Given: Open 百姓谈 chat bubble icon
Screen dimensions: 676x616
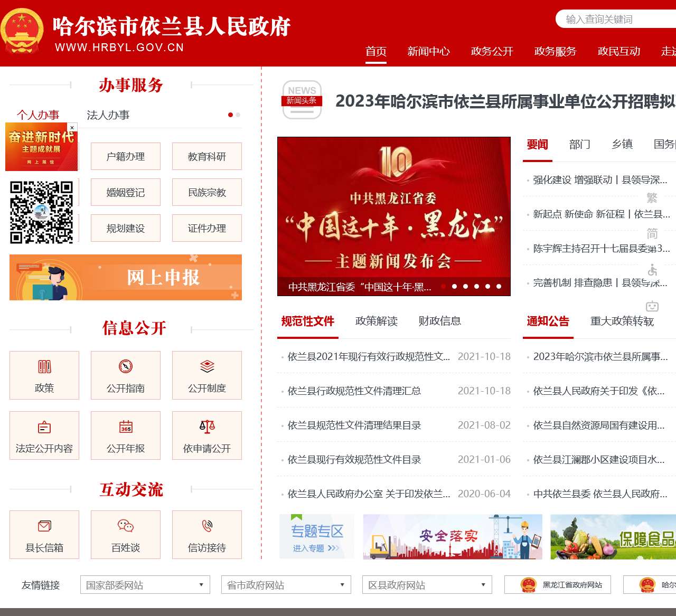Looking at the screenshot, I should point(125,526).
